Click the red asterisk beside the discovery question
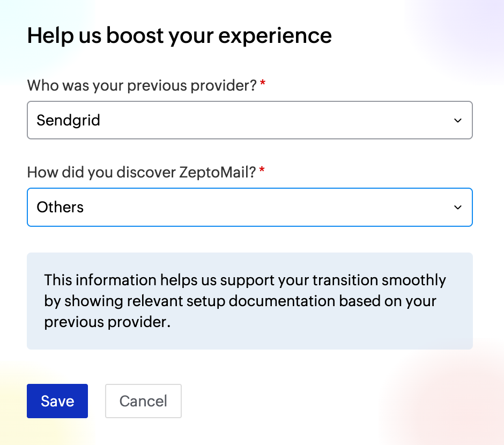 pyautogui.click(x=261, y=169)
